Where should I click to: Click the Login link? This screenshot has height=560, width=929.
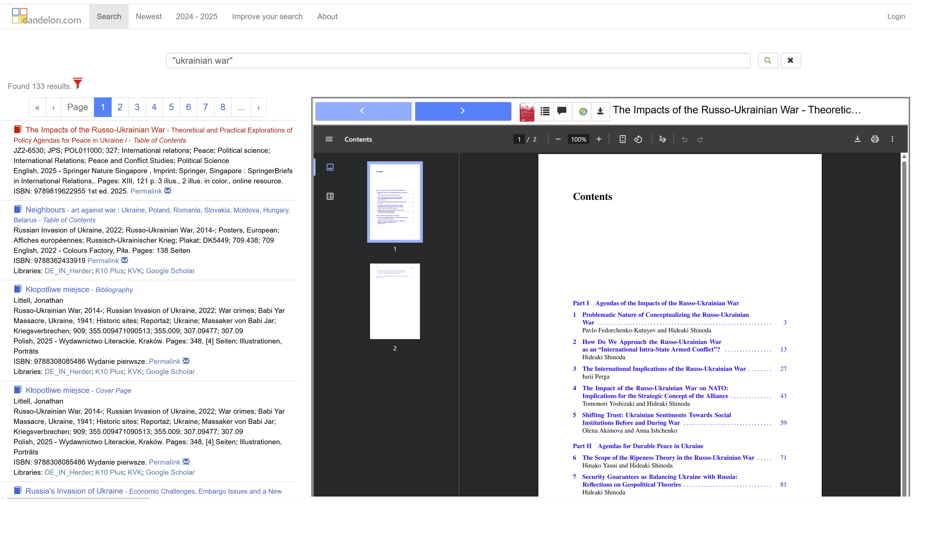896,16
